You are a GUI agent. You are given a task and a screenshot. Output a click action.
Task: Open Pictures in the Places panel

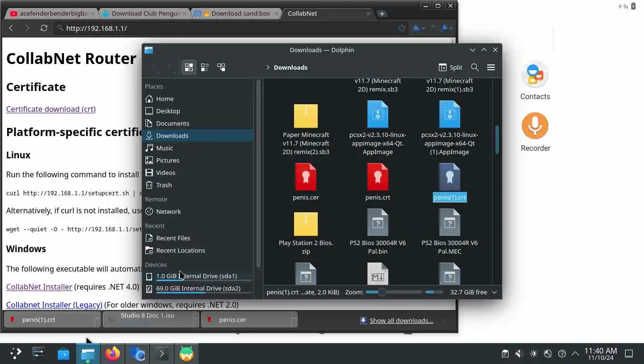199,160
